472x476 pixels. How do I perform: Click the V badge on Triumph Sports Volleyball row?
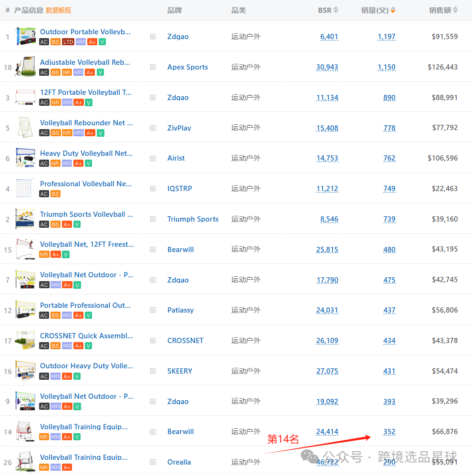click(77, 224)
